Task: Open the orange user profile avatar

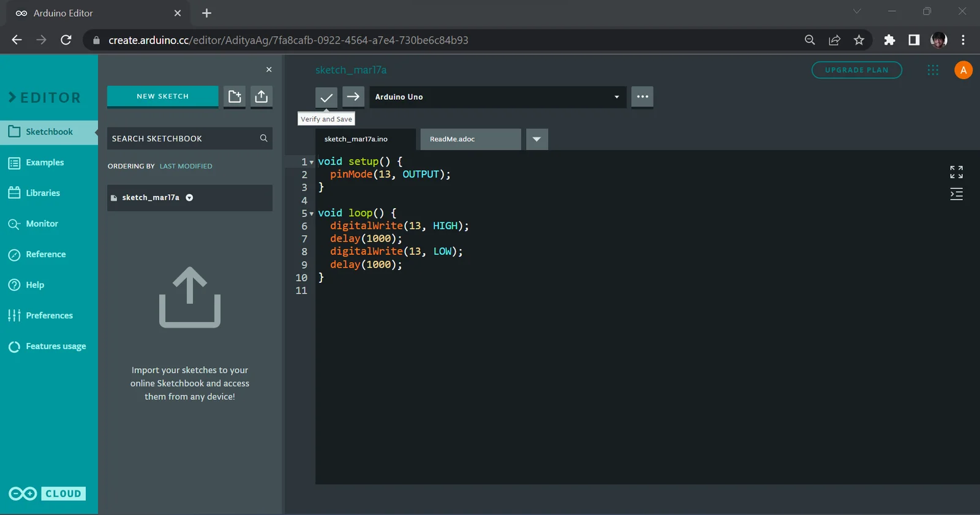Action: (x=963, y=70)
